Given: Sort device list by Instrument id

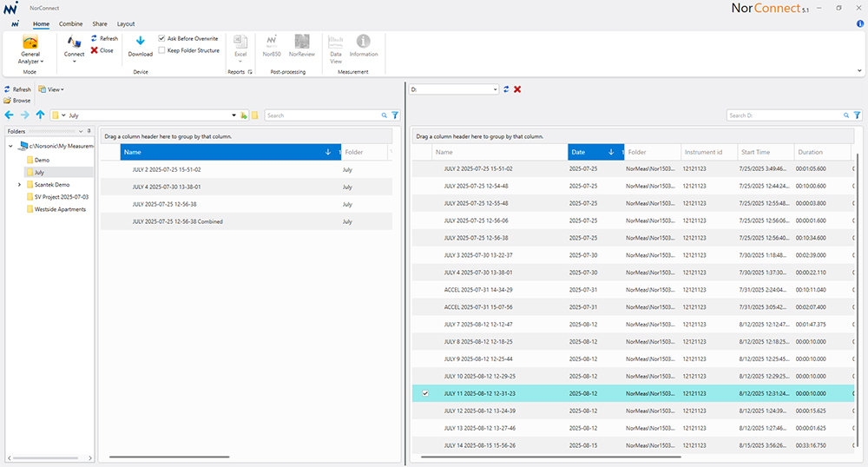Looking at the screenshot, I should click(x=709, y=152).
